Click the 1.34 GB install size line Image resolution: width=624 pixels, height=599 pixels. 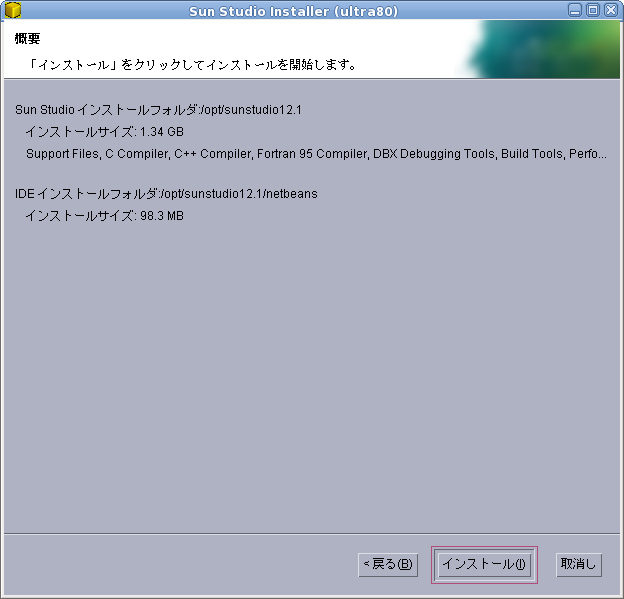tap(105, 132)
